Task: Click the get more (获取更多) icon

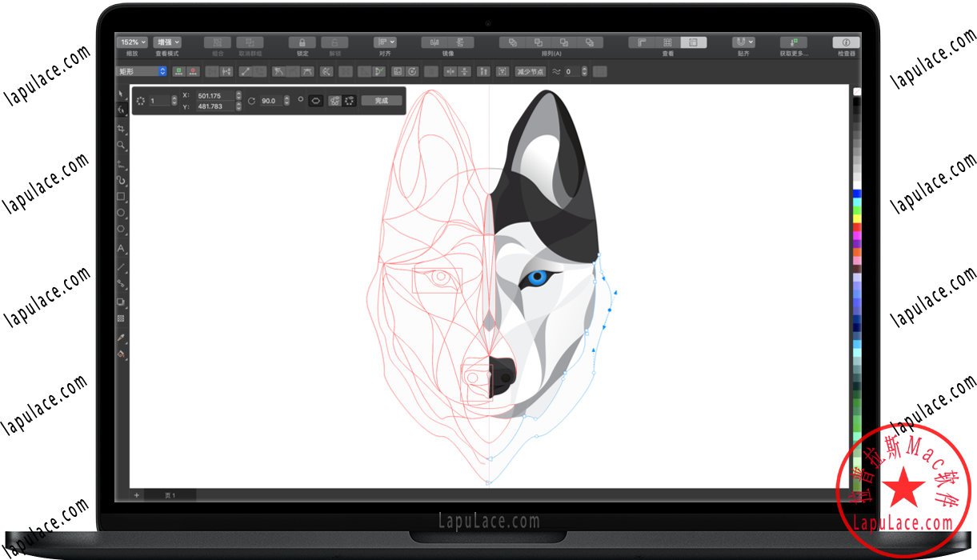Action: tap(793, 42)
